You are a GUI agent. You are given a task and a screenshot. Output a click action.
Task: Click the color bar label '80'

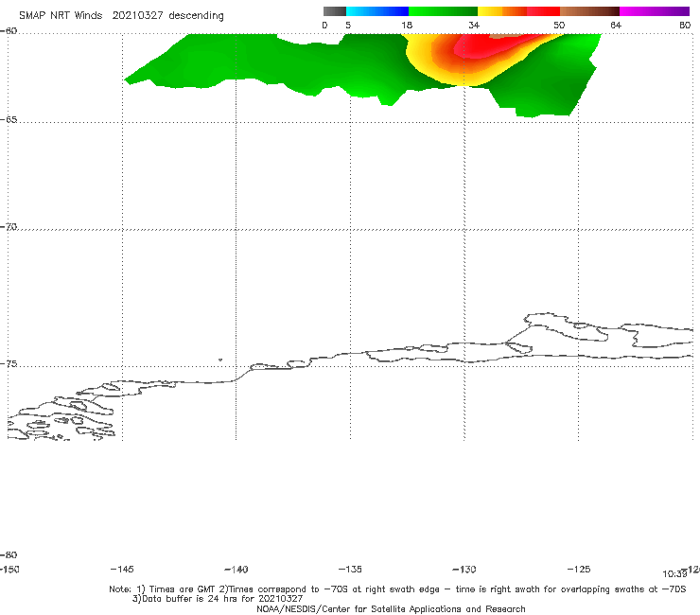click(x=685, y=26)
